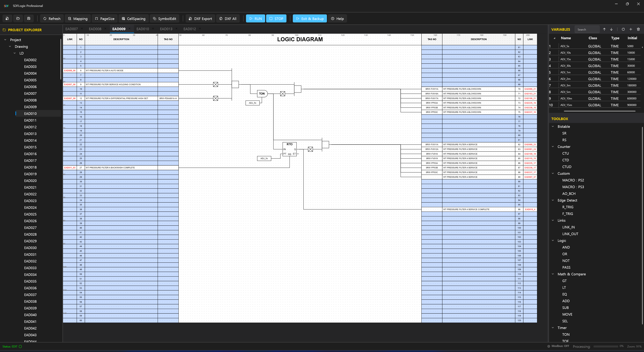Reload variables using the circular refresh icon
Screen dimensions: 644x352
tap(623, 29)
